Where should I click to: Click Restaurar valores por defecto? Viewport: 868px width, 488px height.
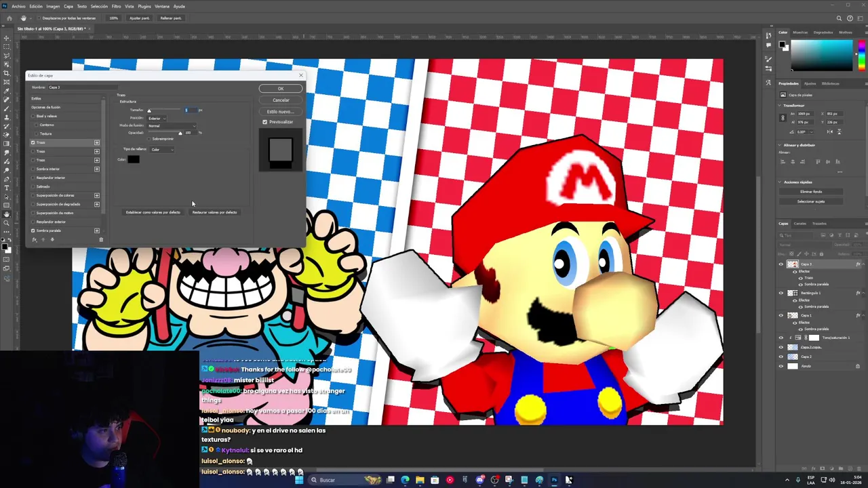click(x=214, y=212)
